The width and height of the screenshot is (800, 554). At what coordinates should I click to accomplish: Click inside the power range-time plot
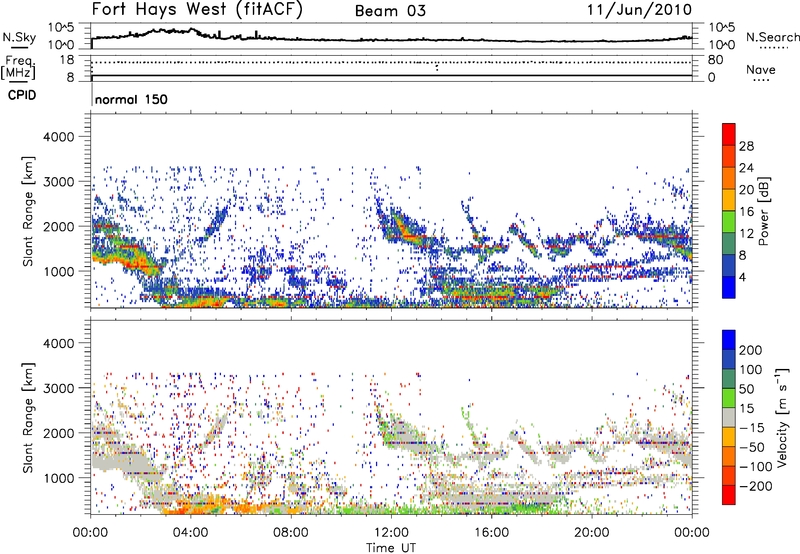click(391, 211)
